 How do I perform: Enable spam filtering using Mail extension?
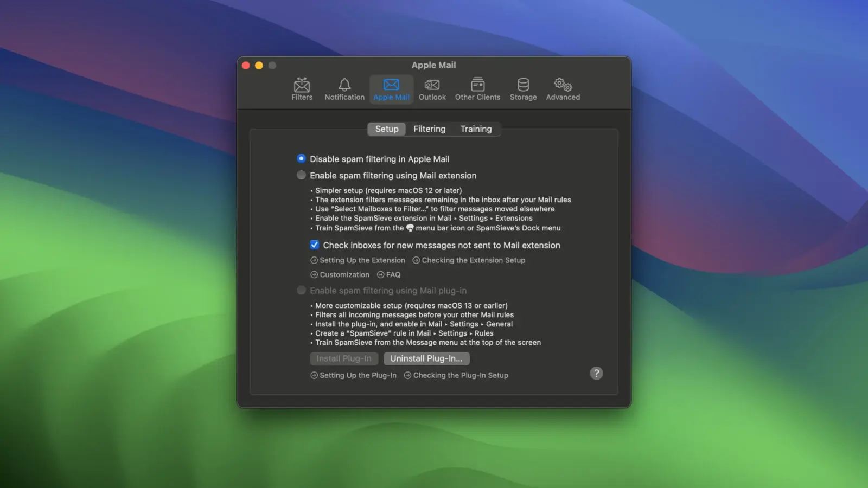point(302,175)
